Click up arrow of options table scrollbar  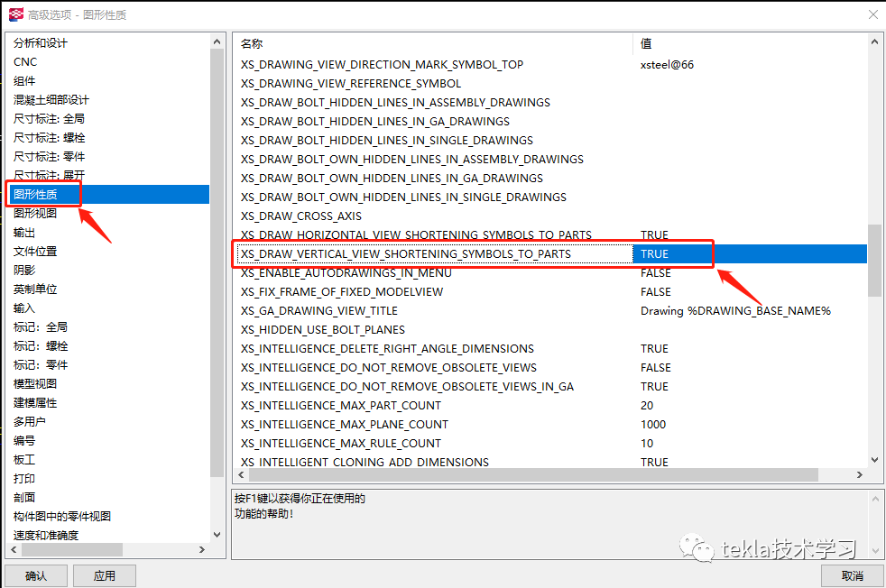coord(874,41)
